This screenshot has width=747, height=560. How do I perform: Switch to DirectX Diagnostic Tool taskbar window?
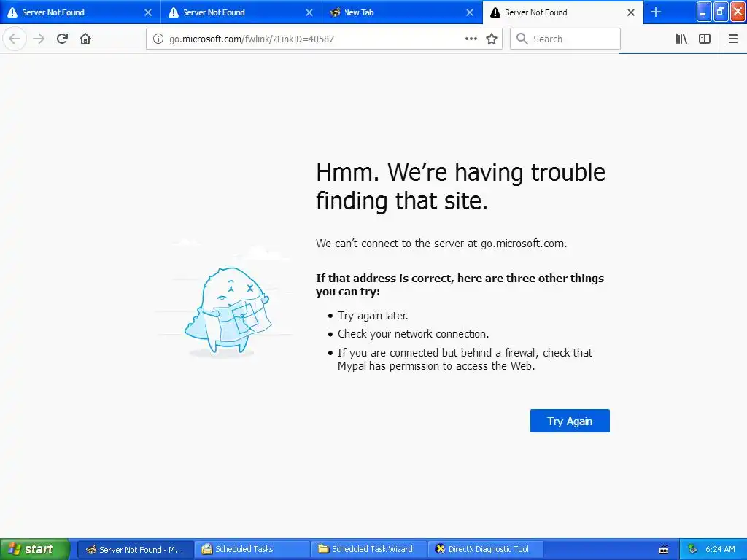[x=485, y=550]
